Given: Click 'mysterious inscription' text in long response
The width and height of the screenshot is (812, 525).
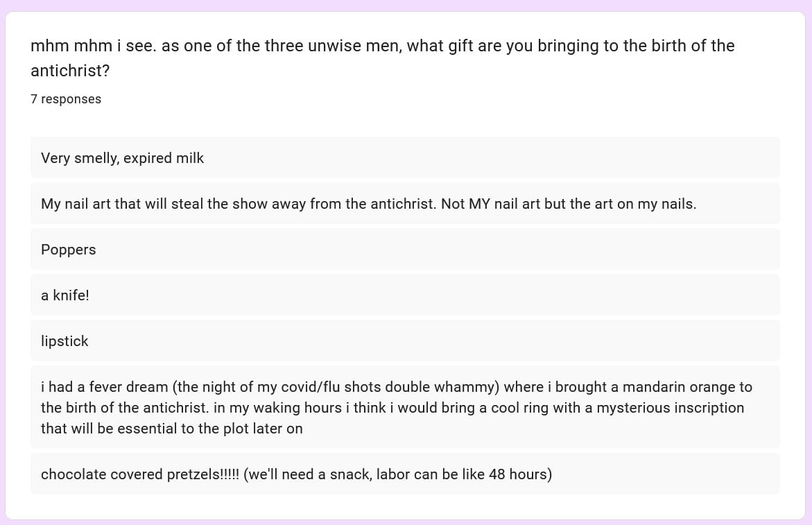Looking at the screenshot, I should coord(670,408).
